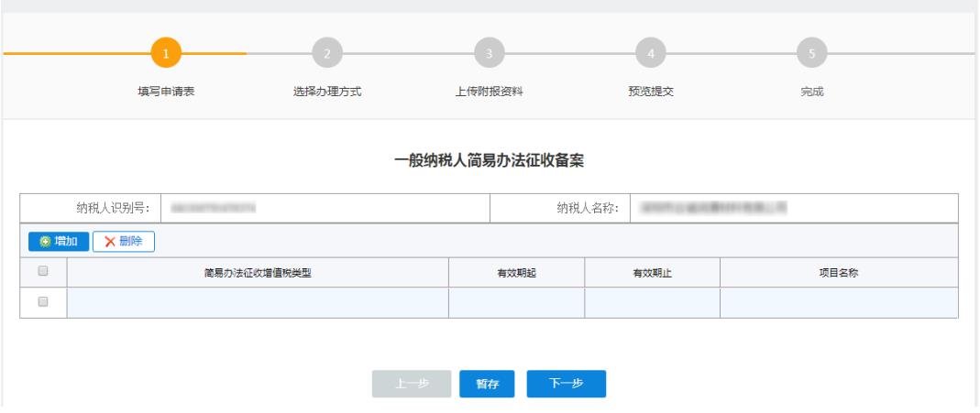Click the 增加 add row button
980x413 pixels.
click(59, 242)
